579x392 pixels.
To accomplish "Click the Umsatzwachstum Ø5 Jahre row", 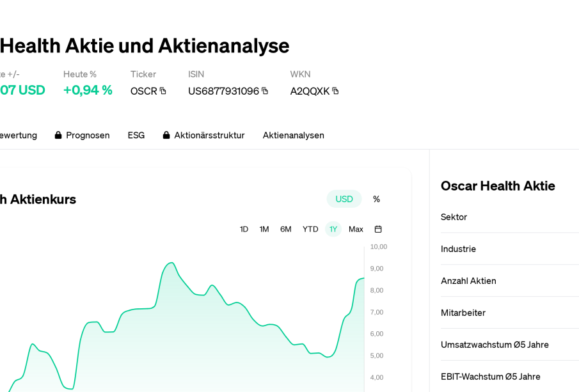I will pyautogui.click(x=495, y=345).
